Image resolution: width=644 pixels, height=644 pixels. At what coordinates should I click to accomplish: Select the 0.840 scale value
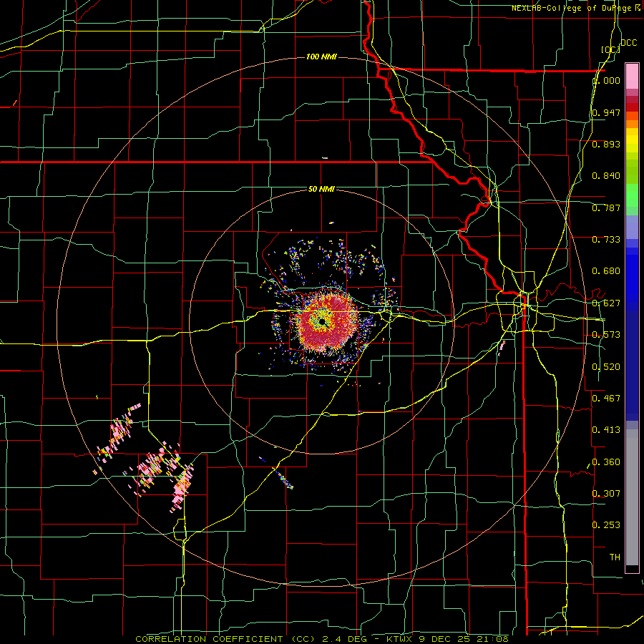[x=606, y=176]
